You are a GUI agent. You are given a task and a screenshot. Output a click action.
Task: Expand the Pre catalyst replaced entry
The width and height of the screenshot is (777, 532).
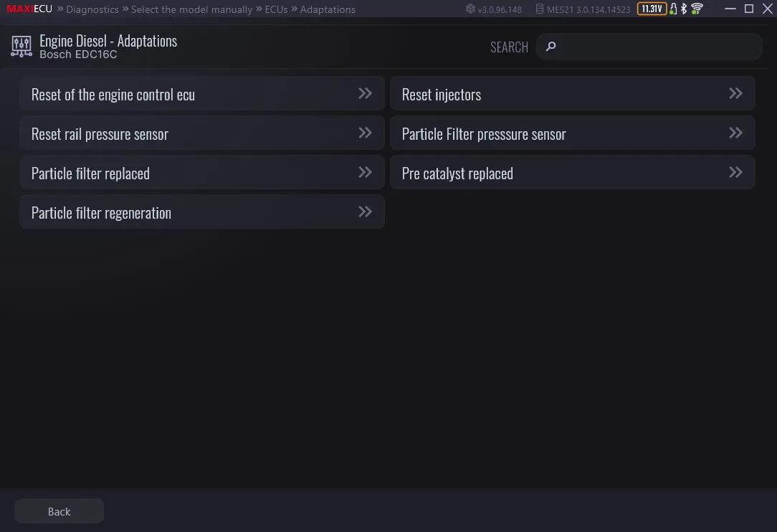(573, 172)
